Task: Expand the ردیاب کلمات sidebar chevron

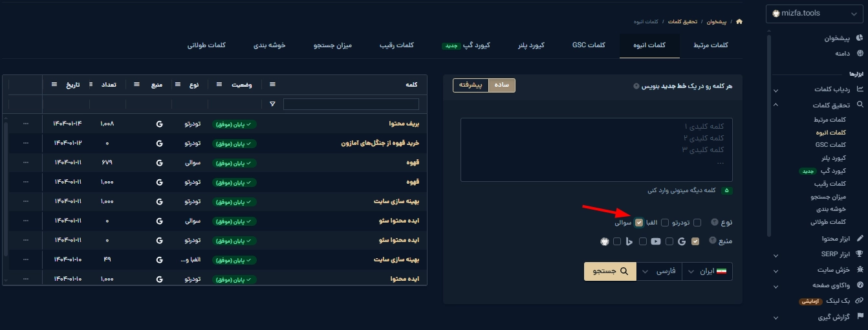Action: [776, 89]
